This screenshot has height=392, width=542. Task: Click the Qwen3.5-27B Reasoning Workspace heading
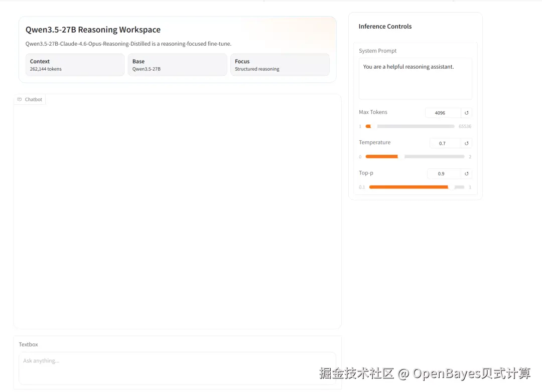93,30
